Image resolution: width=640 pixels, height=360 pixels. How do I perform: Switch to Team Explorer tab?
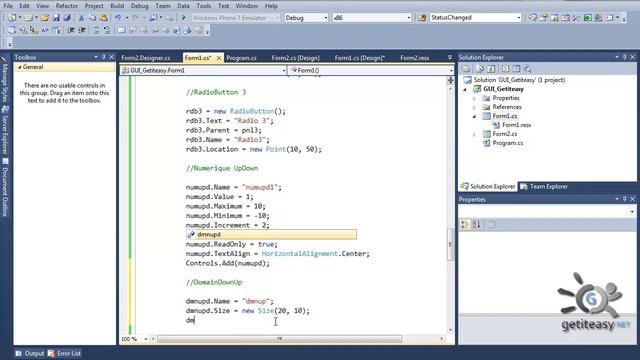(544, 187)
